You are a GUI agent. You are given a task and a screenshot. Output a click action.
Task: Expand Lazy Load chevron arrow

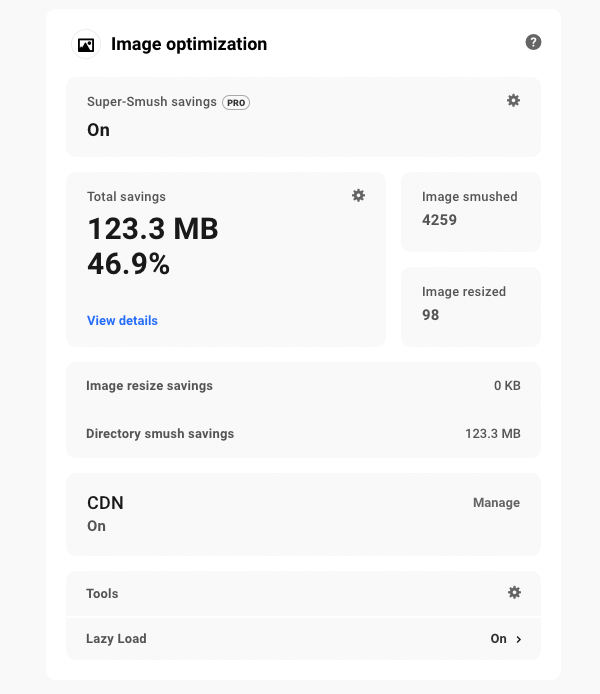point(519,639)
